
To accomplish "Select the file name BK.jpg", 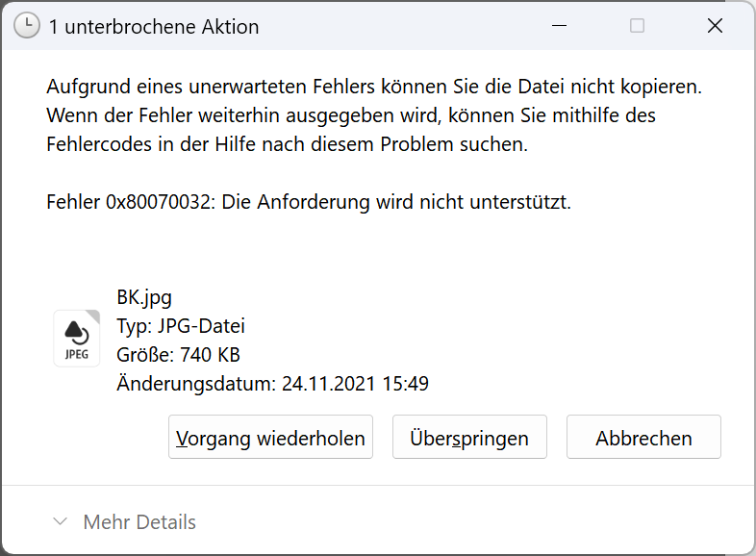I will [x=144, y=296].
